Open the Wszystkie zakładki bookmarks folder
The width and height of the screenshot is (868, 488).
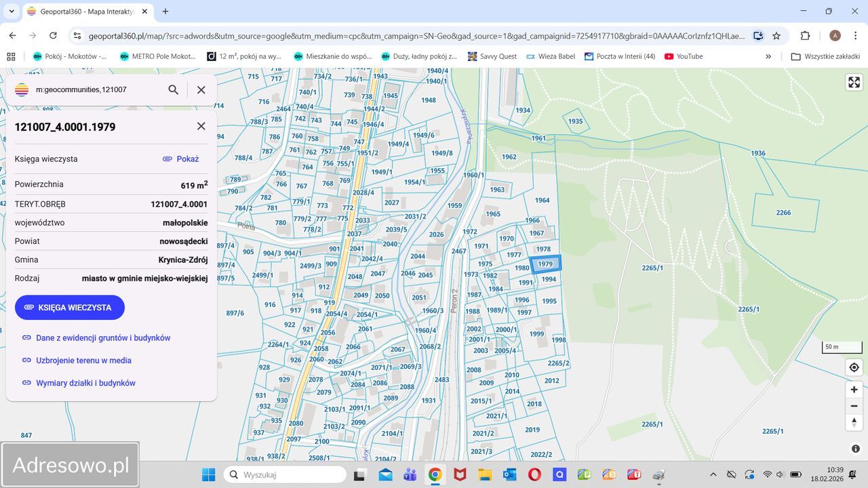(x=825, y=56)
